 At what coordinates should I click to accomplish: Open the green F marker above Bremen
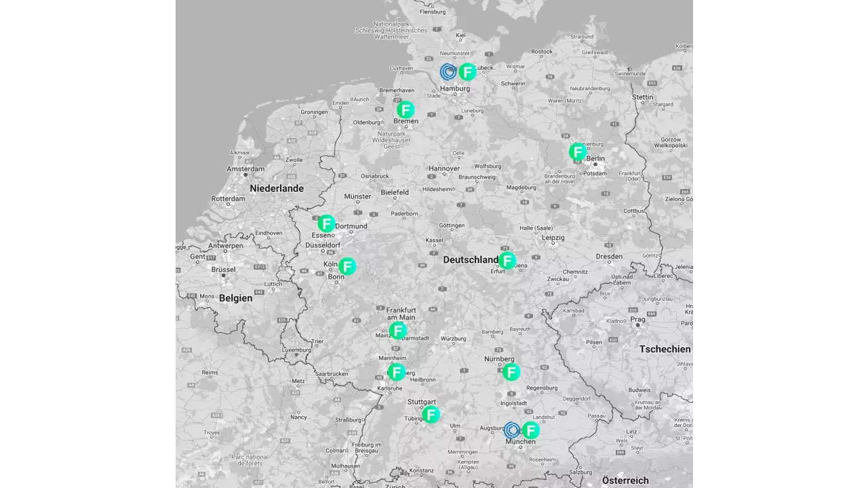pos(406,110)
